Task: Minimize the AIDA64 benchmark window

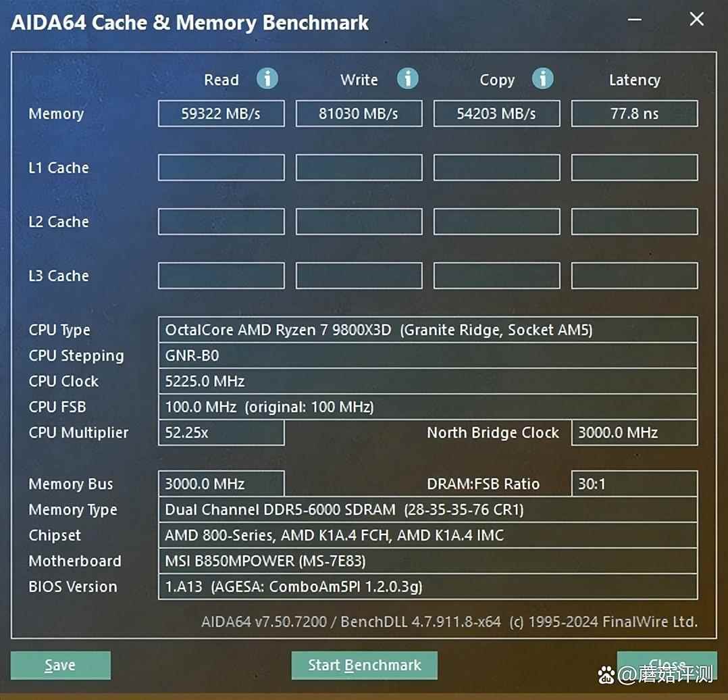Action: point(635,20)
